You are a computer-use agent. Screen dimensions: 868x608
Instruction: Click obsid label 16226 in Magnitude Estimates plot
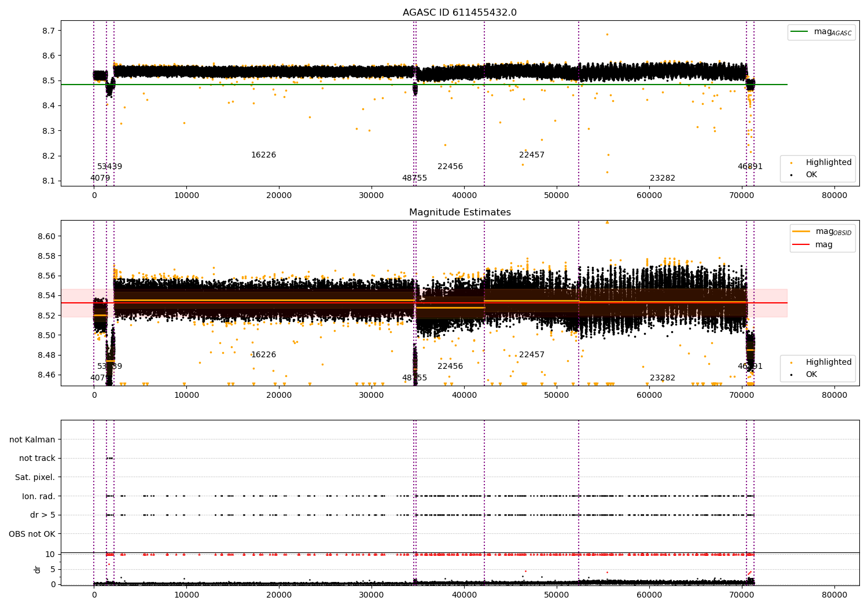coord(263,355)
